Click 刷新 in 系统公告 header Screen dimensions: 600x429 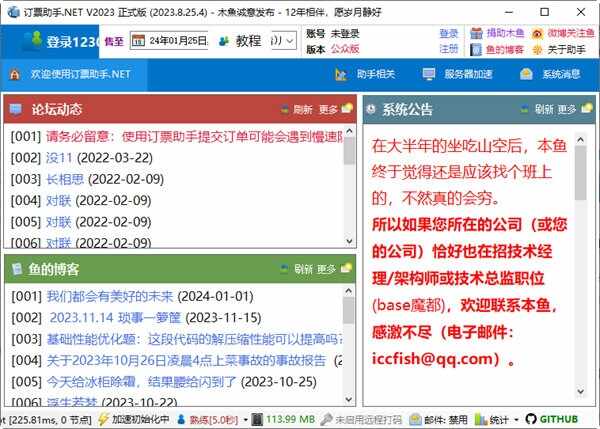click(x=544, y=110)
